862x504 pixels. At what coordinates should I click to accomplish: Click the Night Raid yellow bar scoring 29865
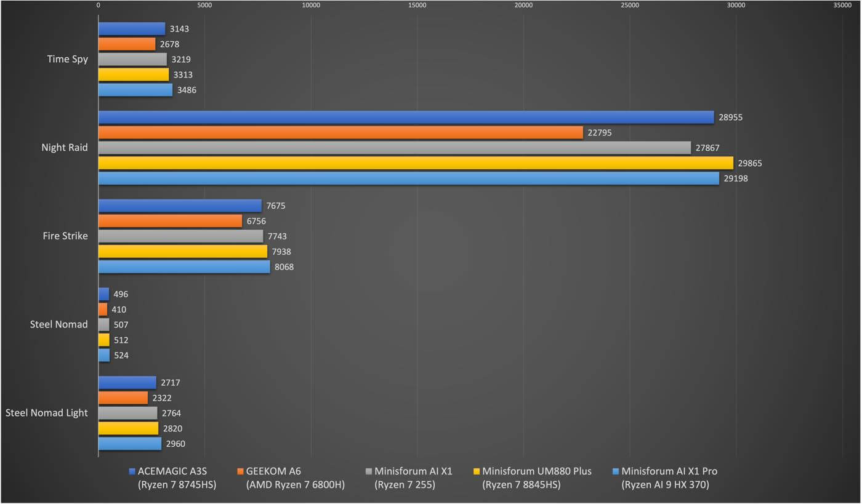pyautogui.click(x=416, y=163)
